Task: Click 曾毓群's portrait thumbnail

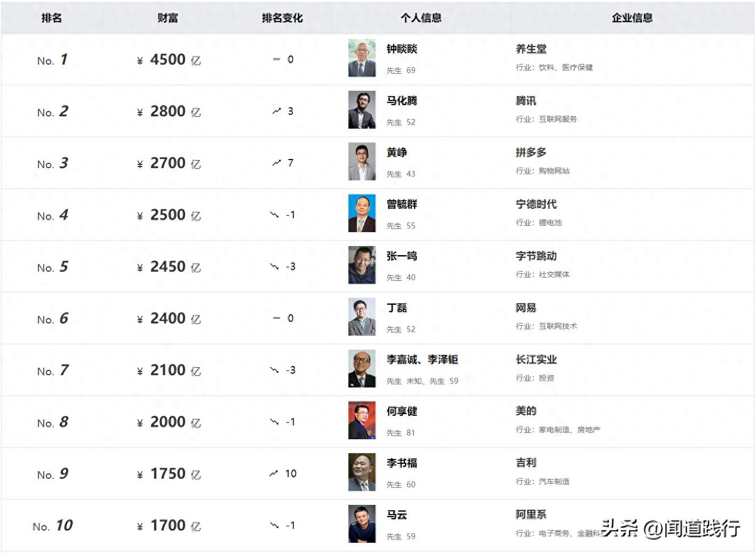Action: 362,213
